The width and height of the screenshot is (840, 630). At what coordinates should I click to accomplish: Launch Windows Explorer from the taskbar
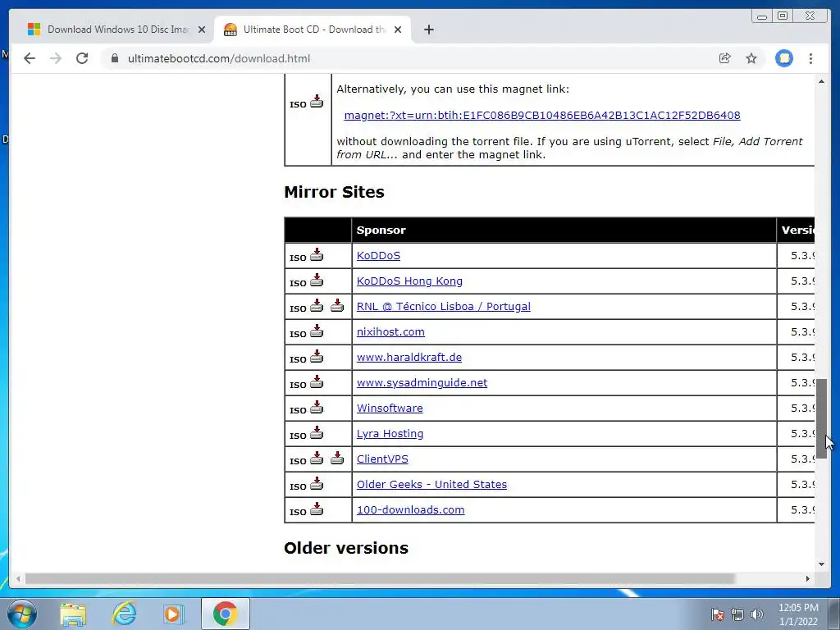click(x=73, y=614)
